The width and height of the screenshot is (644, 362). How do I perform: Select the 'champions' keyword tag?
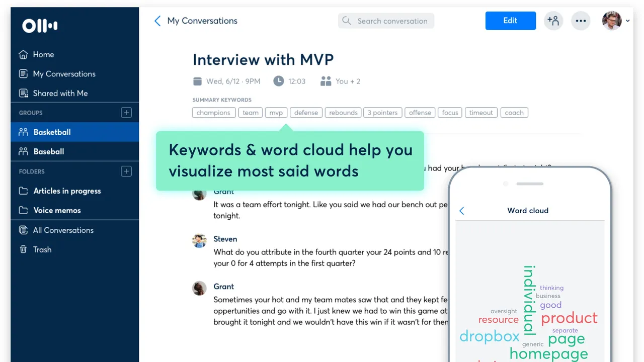[x=213, y=113]
